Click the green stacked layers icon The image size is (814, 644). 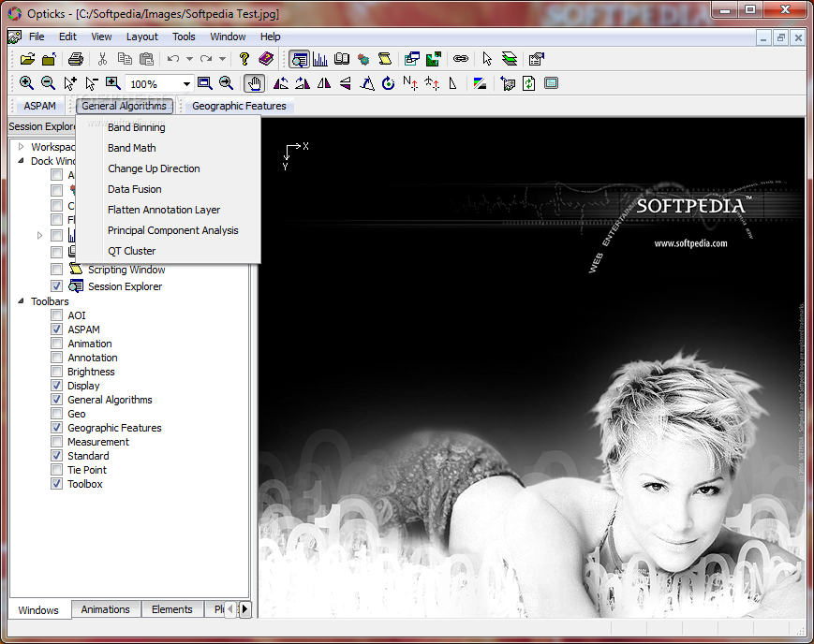tap(510, 59)
